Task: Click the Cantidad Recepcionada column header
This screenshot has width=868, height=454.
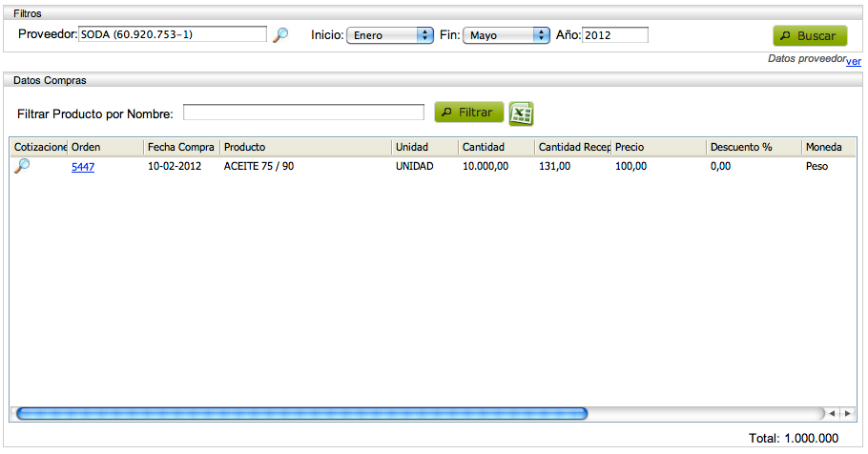Action: [x=573, y=147]
